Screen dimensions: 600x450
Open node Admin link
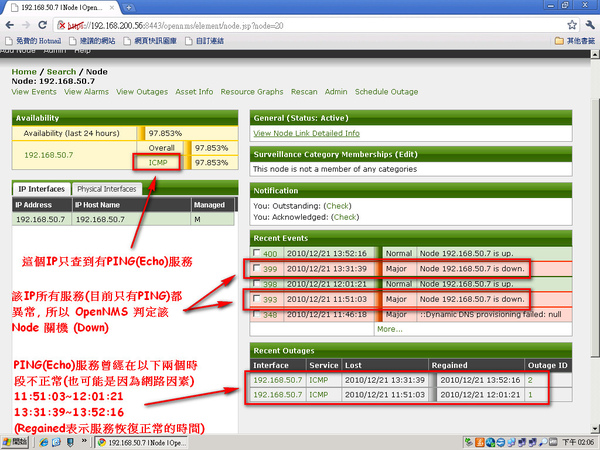click(336, 92)
